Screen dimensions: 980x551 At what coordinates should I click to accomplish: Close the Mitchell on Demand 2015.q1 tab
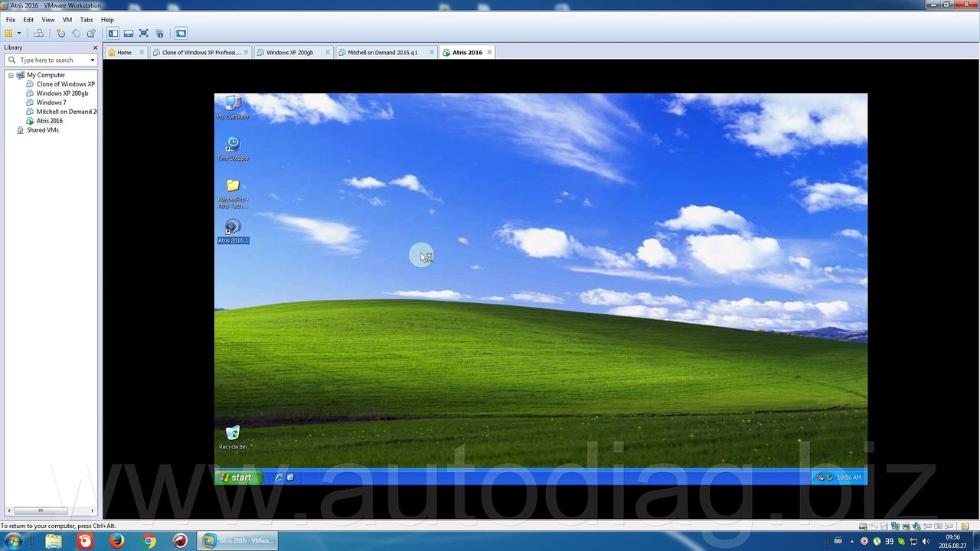click(x=432, y=53)
